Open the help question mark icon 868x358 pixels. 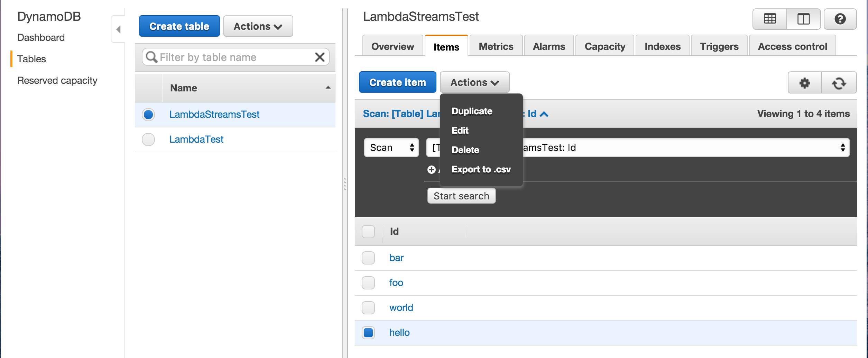[x=840, y=19]
